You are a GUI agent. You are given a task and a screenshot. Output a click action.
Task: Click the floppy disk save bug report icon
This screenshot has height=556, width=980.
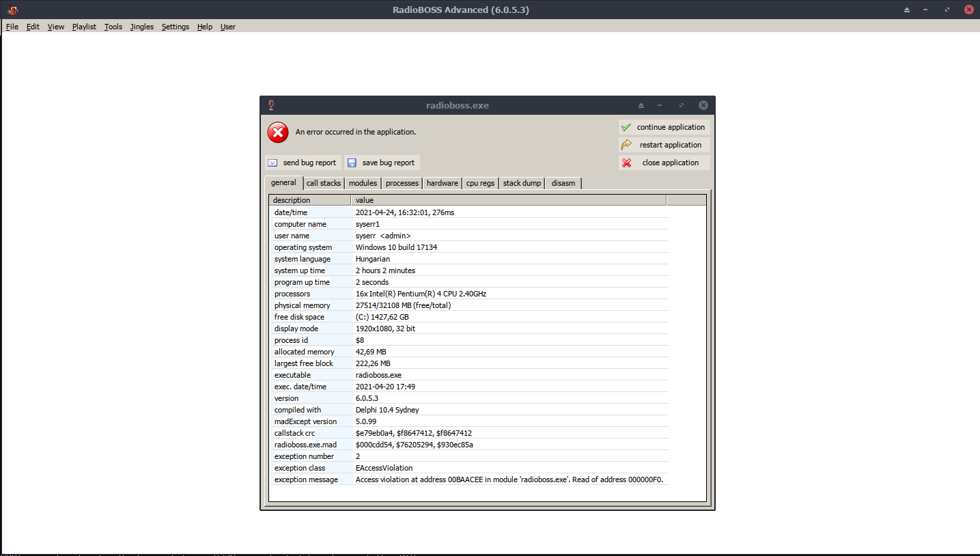coord(352,163)
